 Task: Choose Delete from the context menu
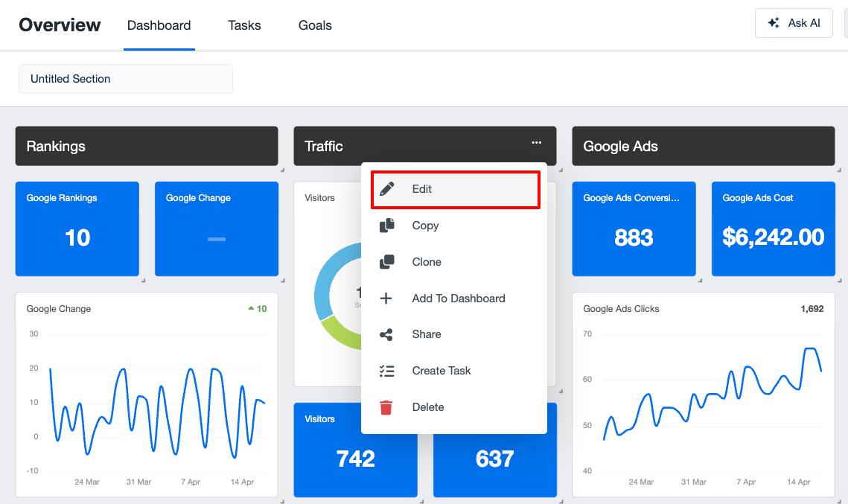coord(428,406)
